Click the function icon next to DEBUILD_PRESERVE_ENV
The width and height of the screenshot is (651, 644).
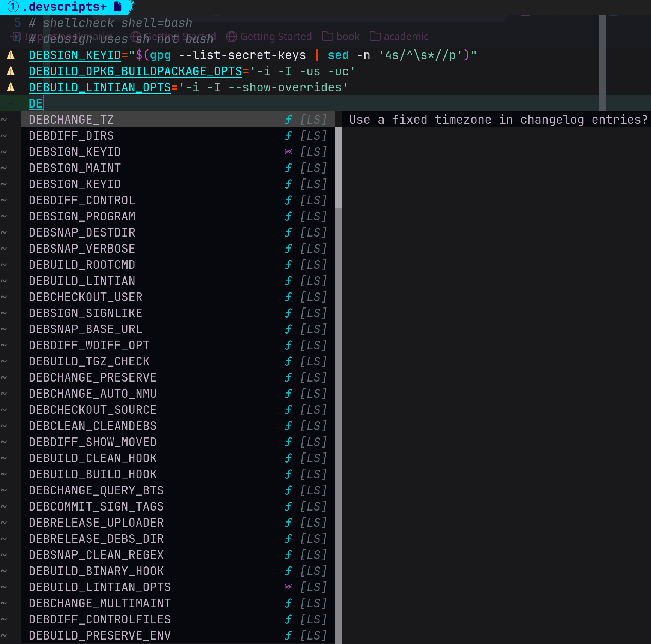[x=288, y=635]
